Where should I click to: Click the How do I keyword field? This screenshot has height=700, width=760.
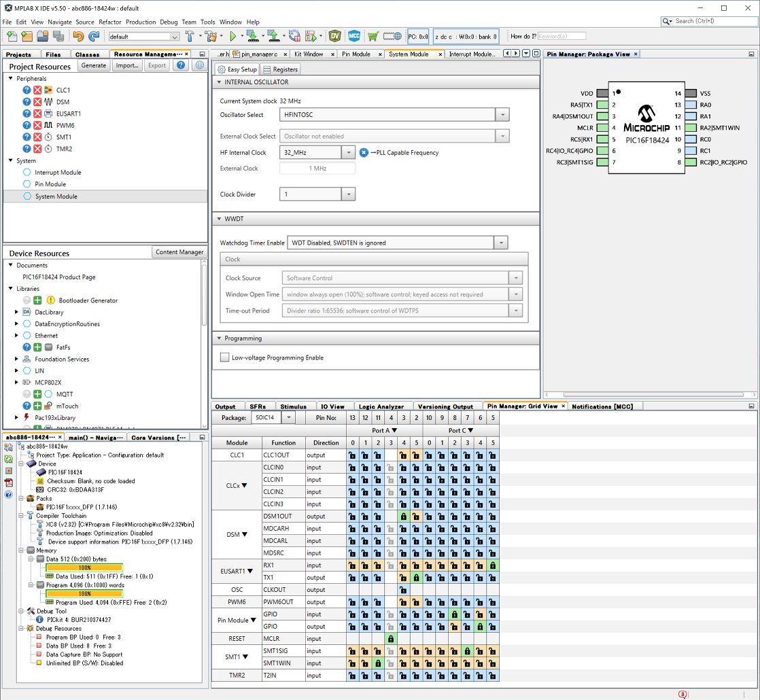click(562, 36)
